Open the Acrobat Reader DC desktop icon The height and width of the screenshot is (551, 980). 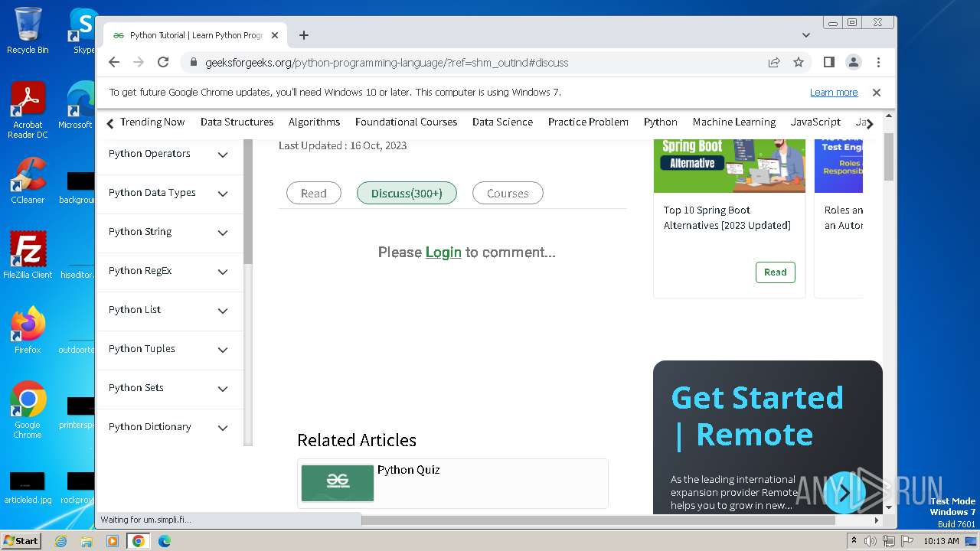[28, 111]
